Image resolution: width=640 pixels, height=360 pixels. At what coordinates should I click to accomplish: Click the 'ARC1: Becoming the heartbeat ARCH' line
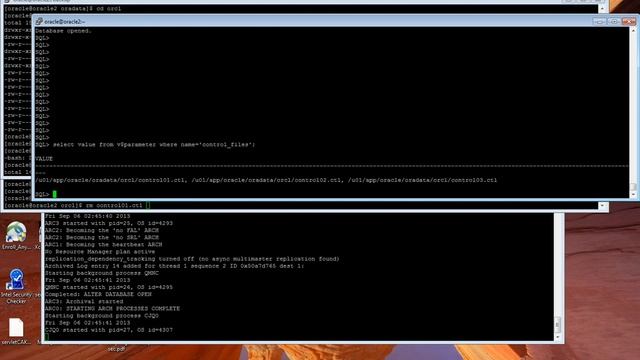[x=103, y=244]
